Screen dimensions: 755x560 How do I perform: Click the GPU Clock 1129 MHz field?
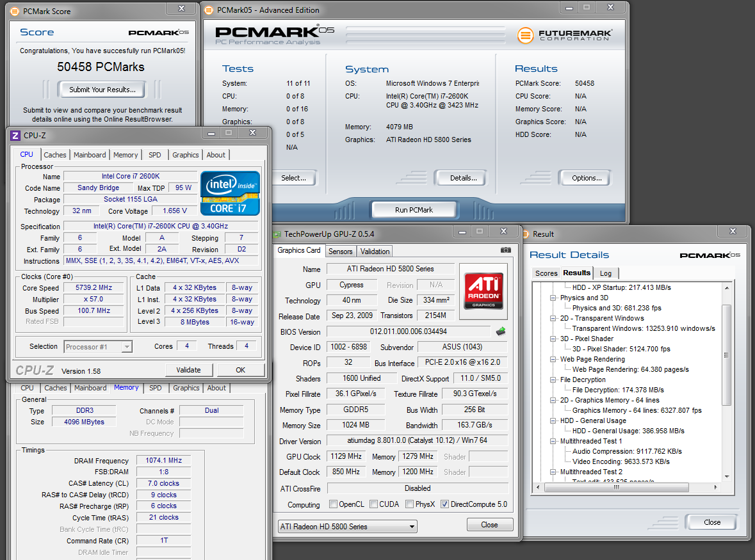(346, 456)
